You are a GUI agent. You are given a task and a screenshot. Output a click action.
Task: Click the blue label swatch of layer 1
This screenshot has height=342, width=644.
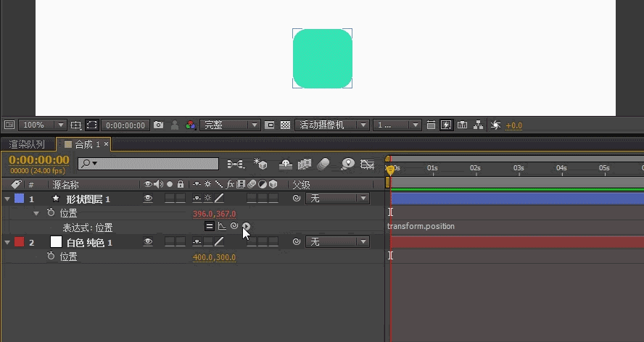(x=19, y=199)
